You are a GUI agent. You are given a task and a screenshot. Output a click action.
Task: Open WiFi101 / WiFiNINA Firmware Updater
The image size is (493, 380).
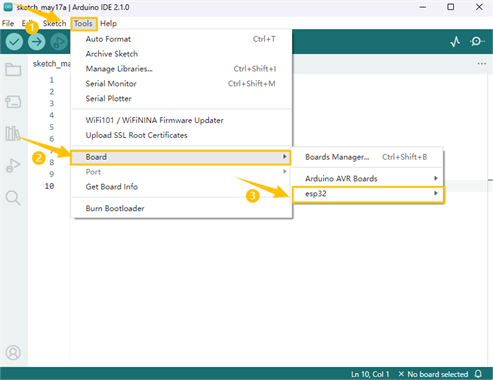[x=182, y=120]
